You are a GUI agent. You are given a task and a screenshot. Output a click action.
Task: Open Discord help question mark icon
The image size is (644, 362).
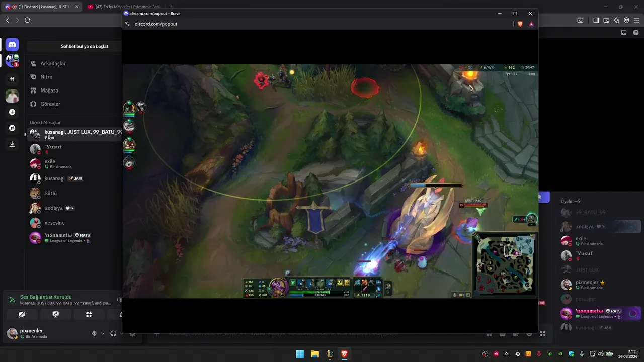coord(635,33)
